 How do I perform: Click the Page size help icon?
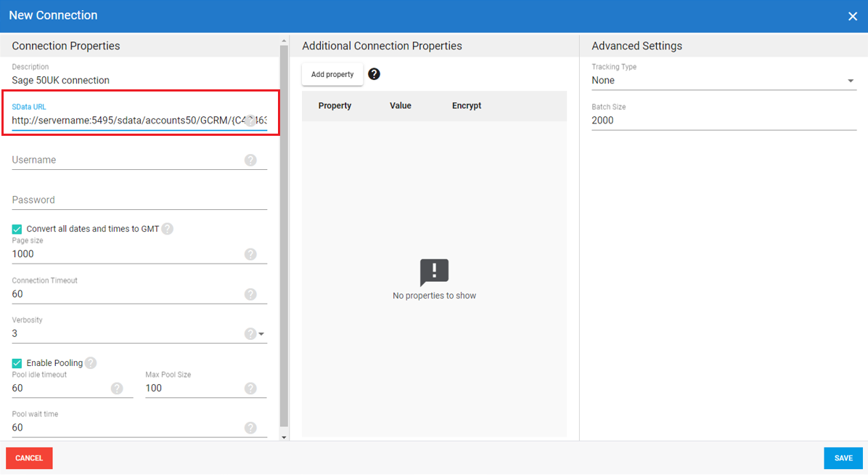coord(250,254)
